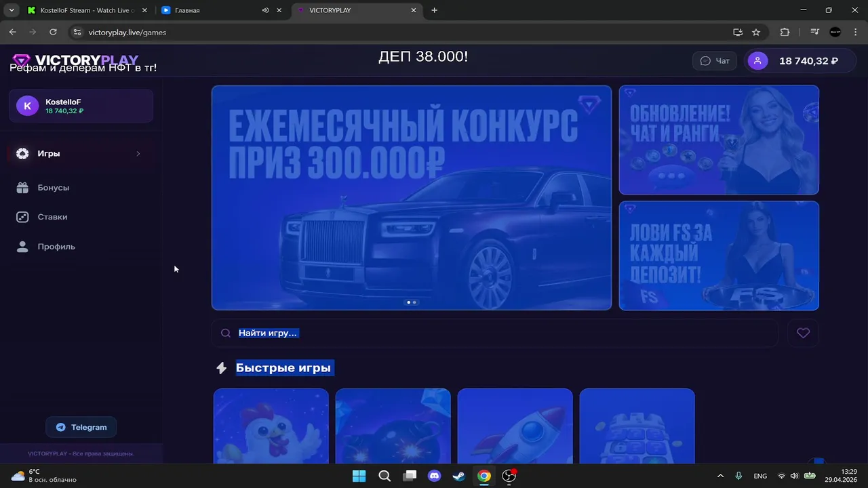Viewport: 868px width, 488px height.
Task: Open the Игры sidebar menu
Action: (x=81, y=154)
